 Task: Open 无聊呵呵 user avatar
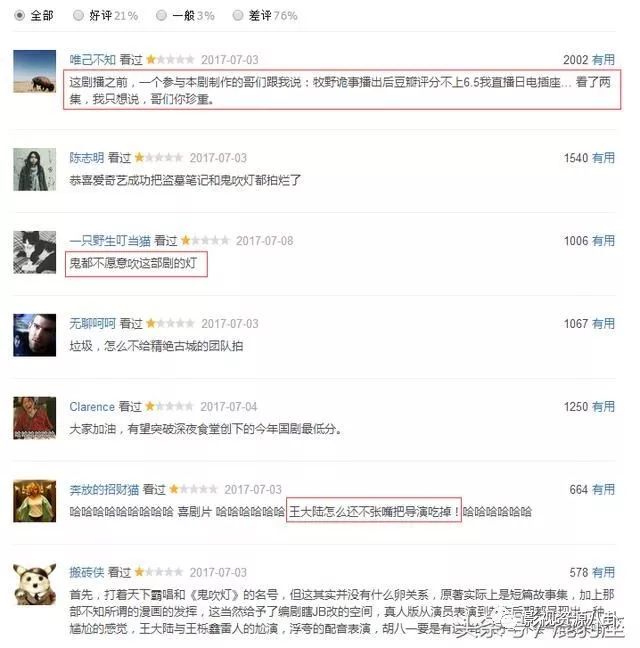coord(35,335)
